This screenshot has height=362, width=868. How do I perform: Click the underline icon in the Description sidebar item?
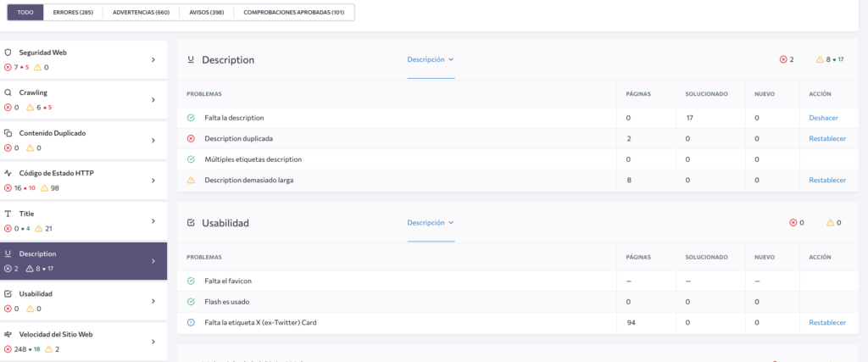click(x=8, y=253)
